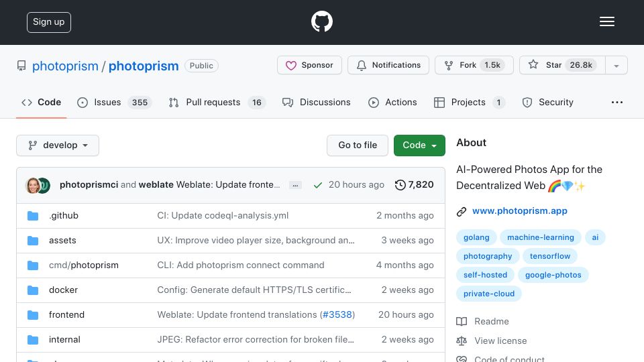The image size is (644, 362).
Task: Open commit JPEG: Refactor error correction
Action: [256, 339]
